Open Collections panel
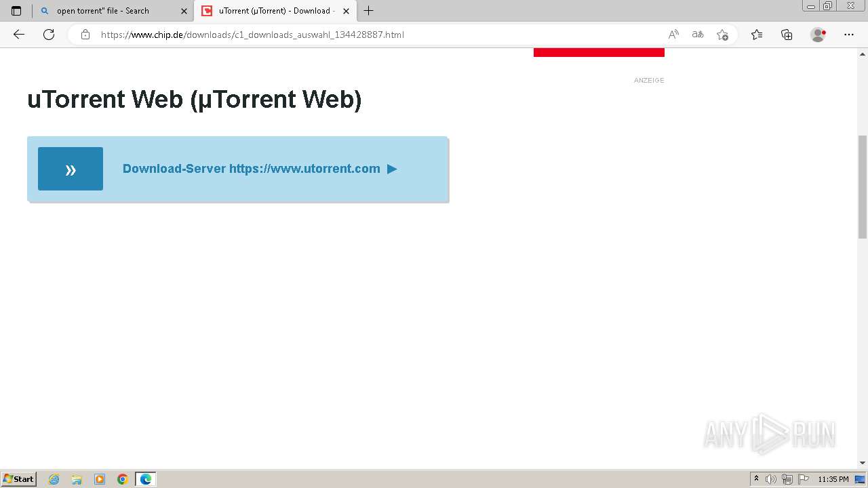This screenshot has height=488, width=868. [x=787, y=35]
